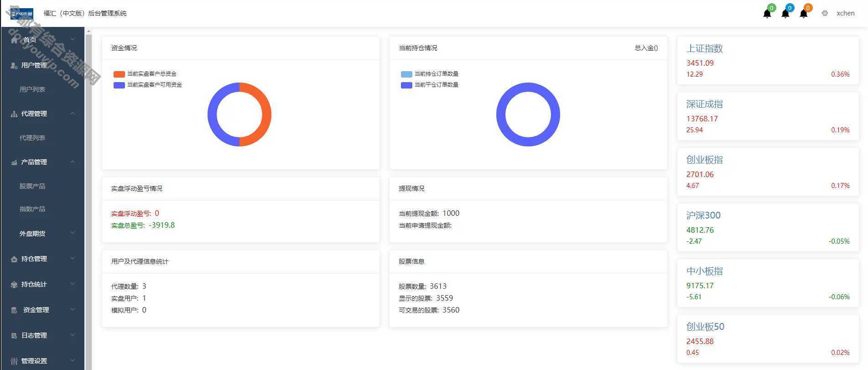Expand the 持仓统计 menu chevron
This screenshot has width=868, height=370.
pyautogui.click(x=73, y=284)
